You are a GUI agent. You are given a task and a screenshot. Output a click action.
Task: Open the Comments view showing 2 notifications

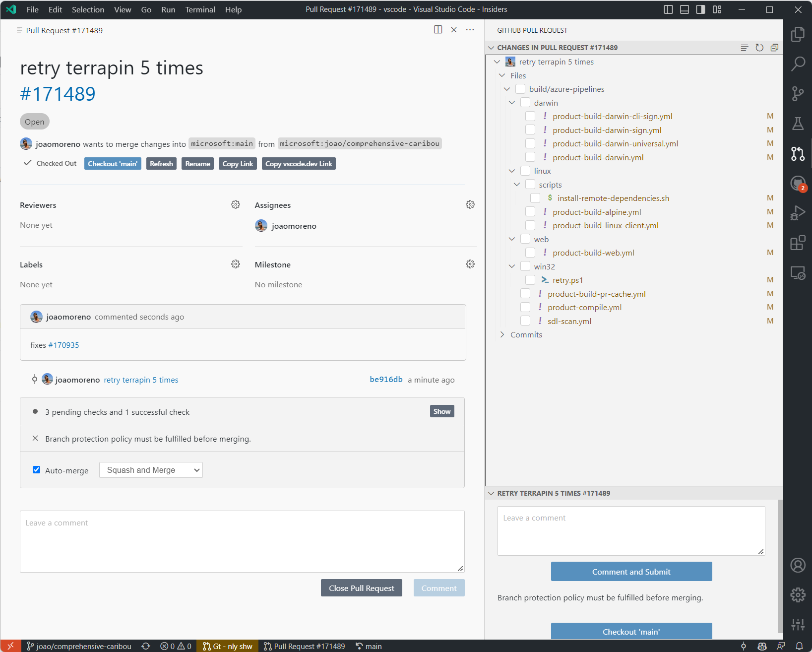coord(797,184)
